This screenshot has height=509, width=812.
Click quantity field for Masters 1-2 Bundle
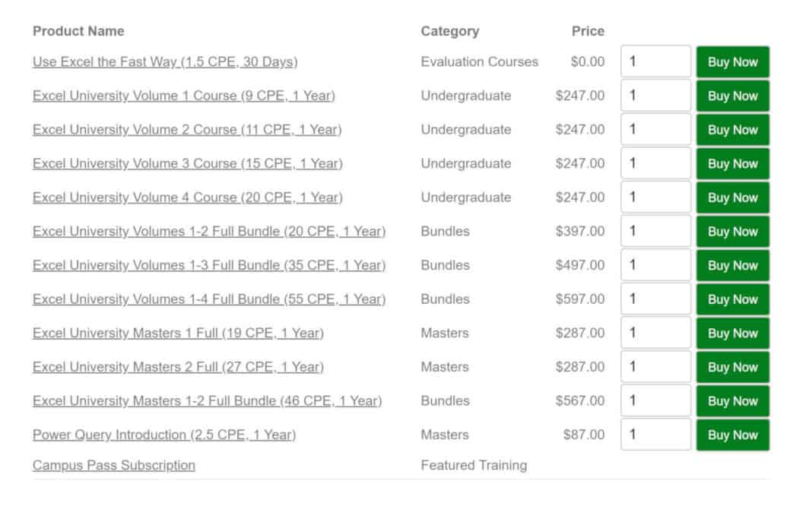(655, 400)
